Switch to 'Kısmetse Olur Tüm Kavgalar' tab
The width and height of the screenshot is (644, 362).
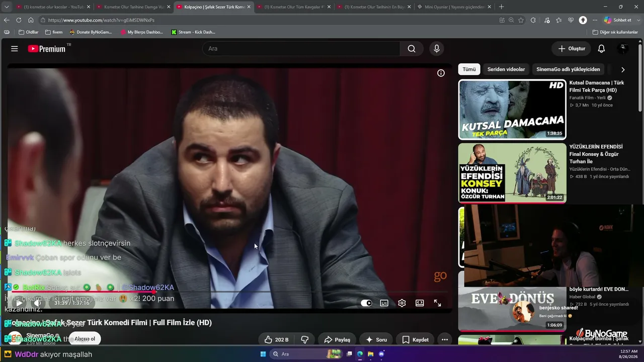(294, 7)
